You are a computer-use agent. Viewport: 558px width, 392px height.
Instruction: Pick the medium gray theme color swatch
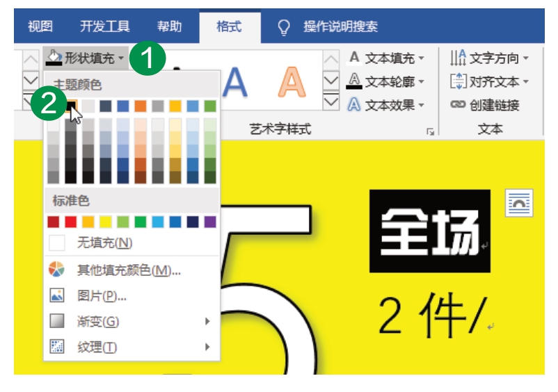[x=158, y=106]
